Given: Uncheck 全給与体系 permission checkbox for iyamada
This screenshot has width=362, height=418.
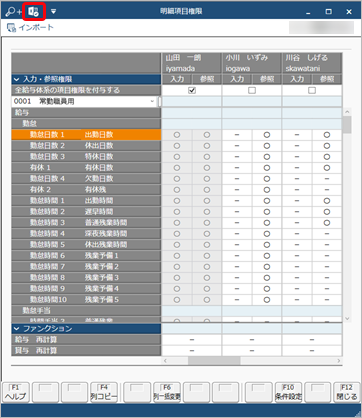Looking at the screenshot, I should tap(192, 90).
